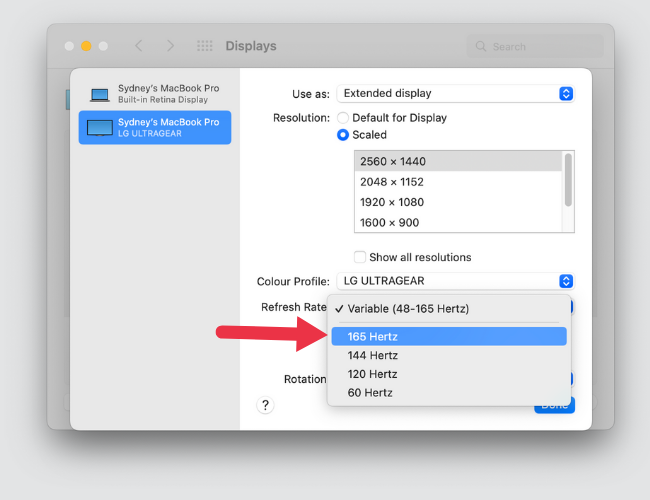Choose Variable (48-165 Hertz) refresh rate
This screenshot has width=650, height=500.
click(449, 308)
